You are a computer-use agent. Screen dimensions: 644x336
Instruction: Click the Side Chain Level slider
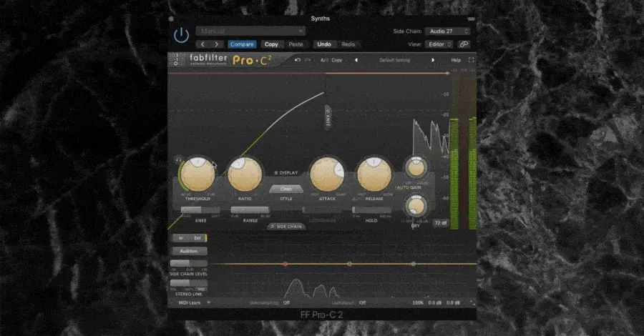(188, 263)
